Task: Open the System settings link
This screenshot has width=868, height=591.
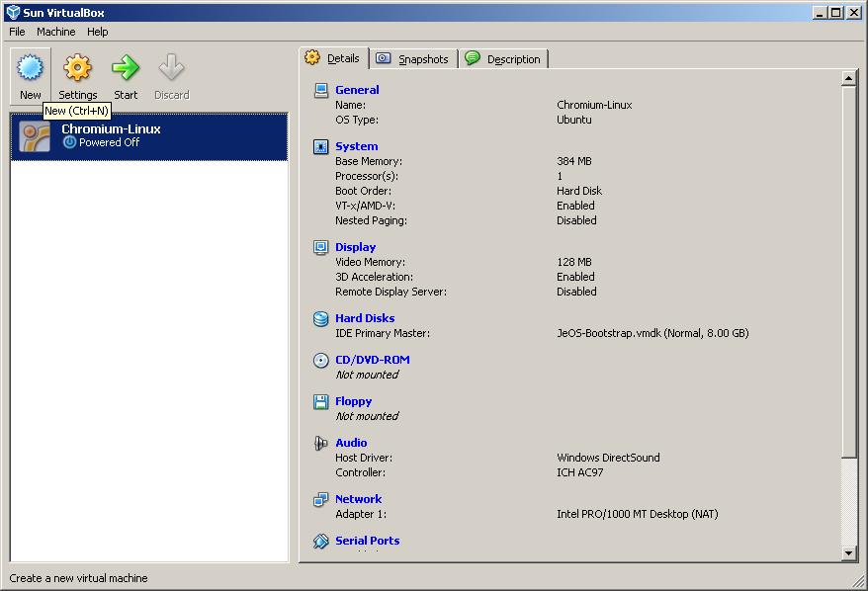Action: pyautogui.click(x=357, y=146)
